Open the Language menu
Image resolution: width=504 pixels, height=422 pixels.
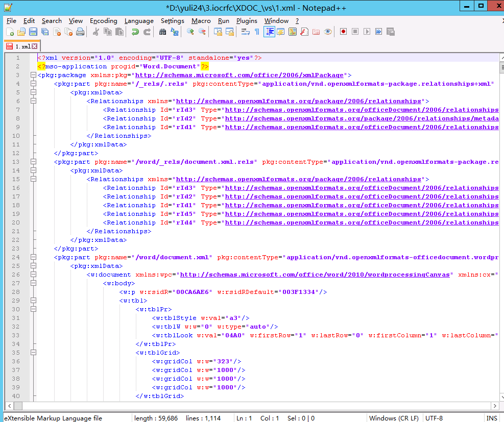139,21
